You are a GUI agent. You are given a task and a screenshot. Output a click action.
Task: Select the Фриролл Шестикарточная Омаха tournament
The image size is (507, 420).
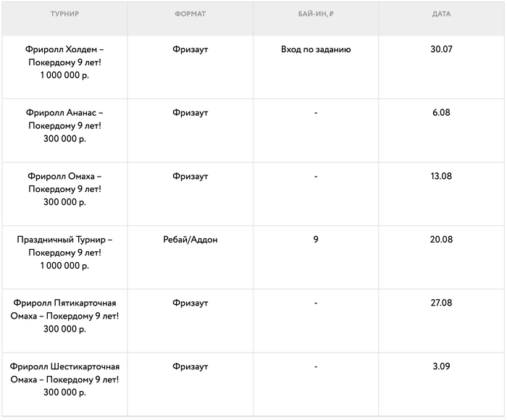(65, 379)
